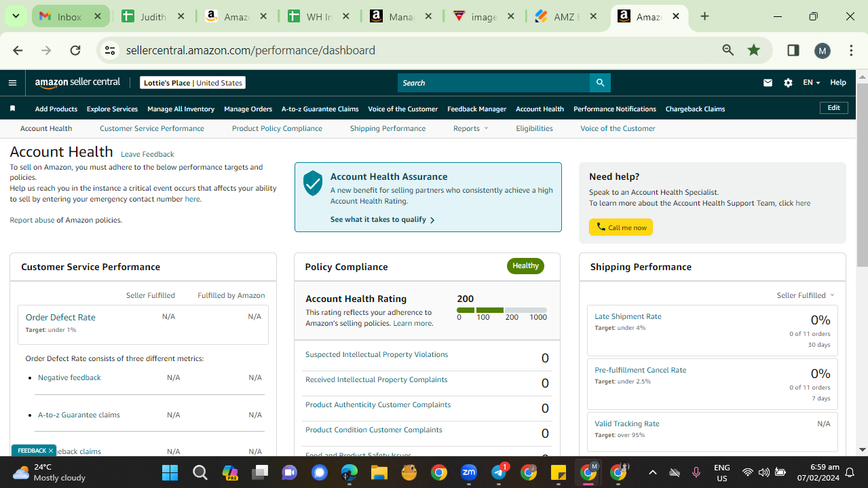
Task: Open Suspected Intellectual Property Violations link
Action: [x=377, y=354]
